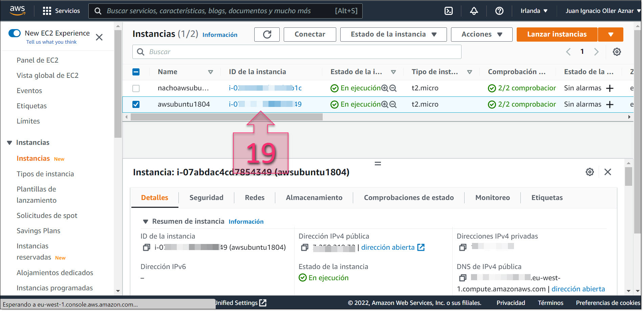
Task: Toggle off New EC2 Experience
Action: 14,33
